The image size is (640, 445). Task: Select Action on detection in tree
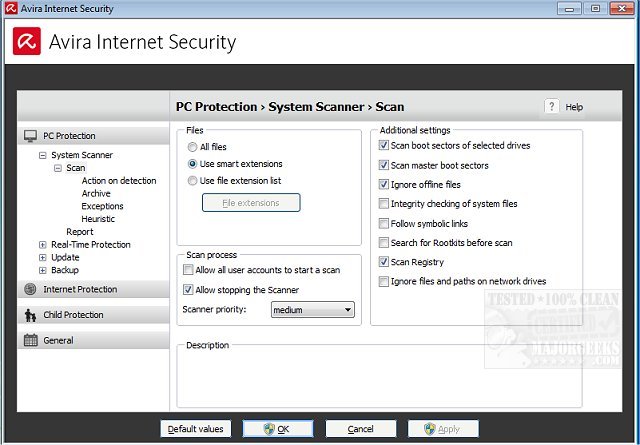tap(119, 181)
